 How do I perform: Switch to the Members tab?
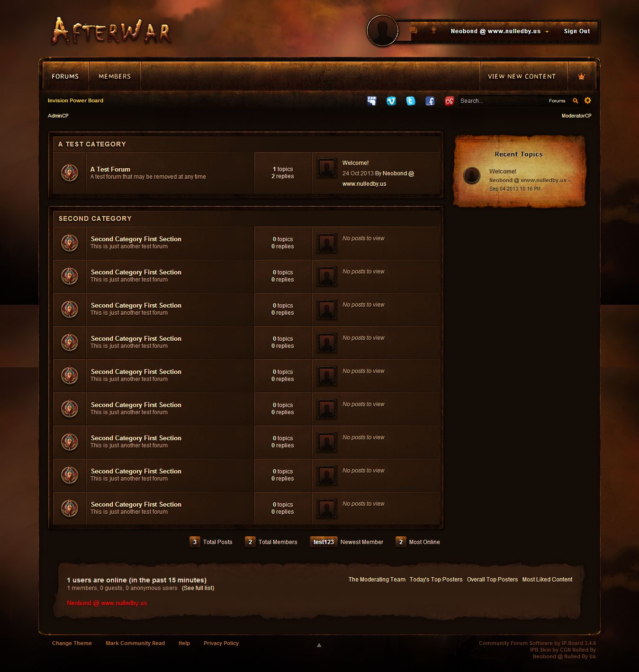115,76
